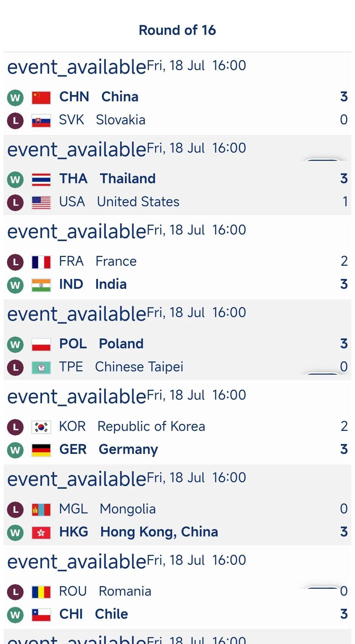Click the Republic of Korea flag
355x644 pixels.
[x=41, y=427]
